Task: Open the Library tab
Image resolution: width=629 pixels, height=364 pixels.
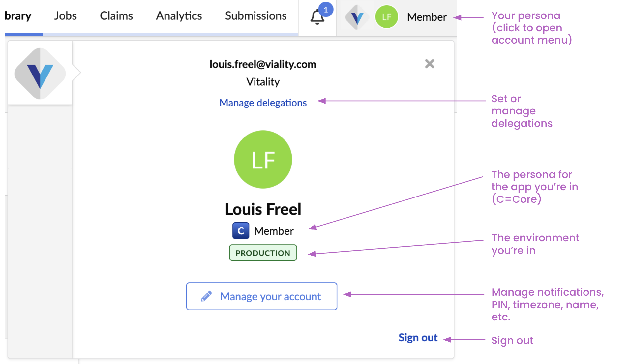Action: [x=18, y=16]
